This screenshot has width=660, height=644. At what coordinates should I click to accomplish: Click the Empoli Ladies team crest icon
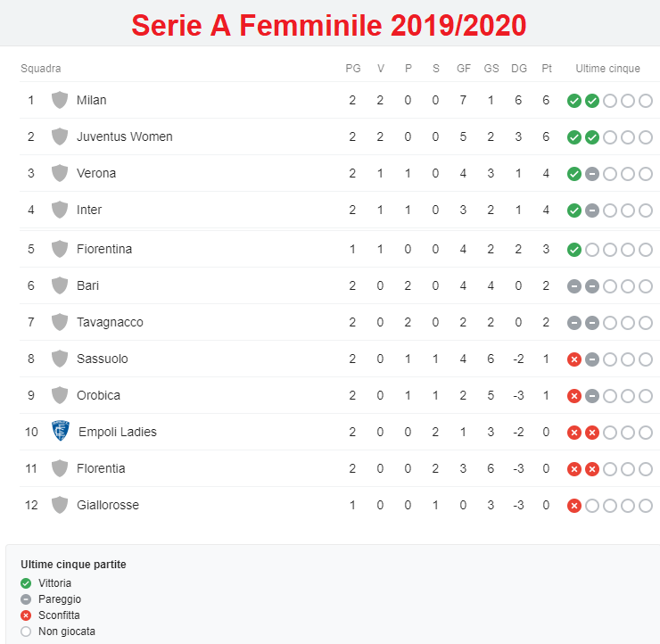61,431
